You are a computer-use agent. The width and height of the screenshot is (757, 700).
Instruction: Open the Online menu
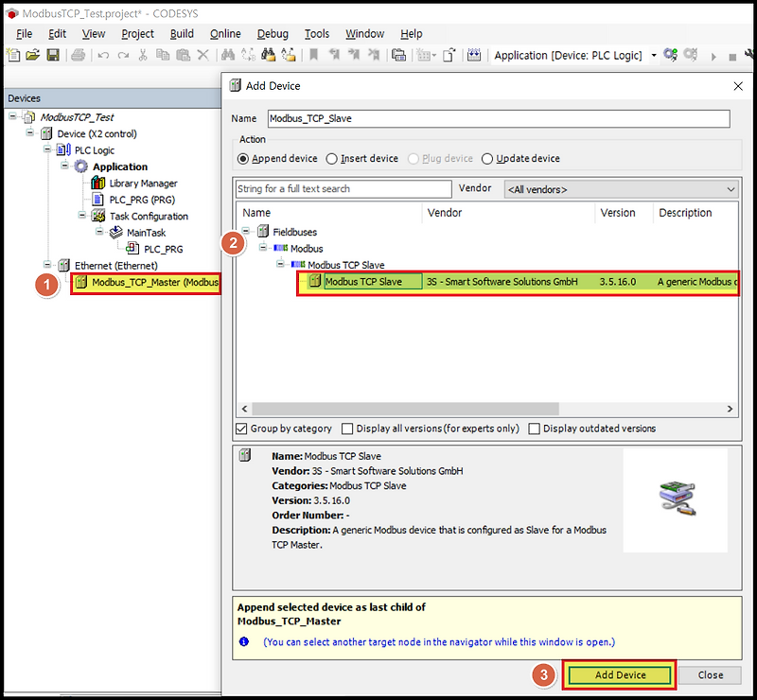(x=224, y=33)
